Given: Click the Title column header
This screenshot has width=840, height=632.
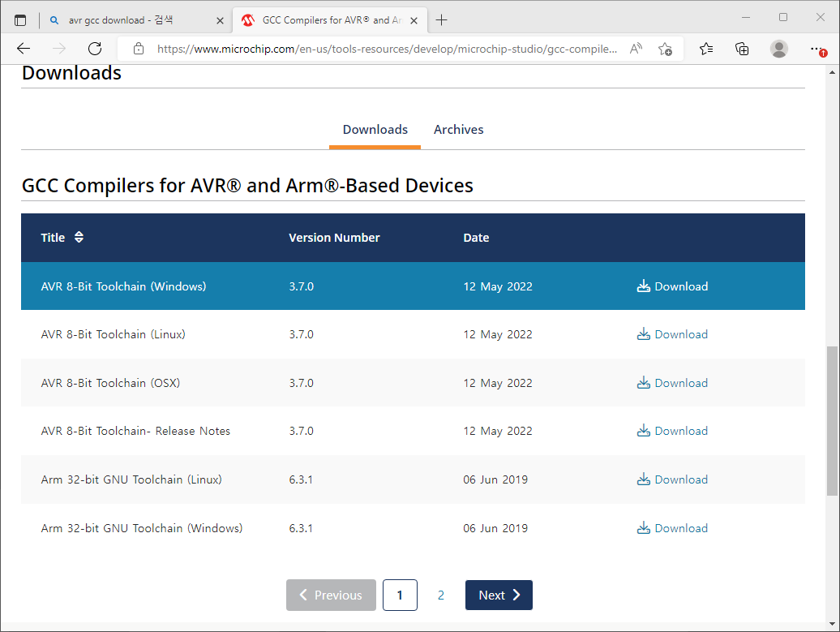Looking at the screenshot, I should click(x=53, y=238).
